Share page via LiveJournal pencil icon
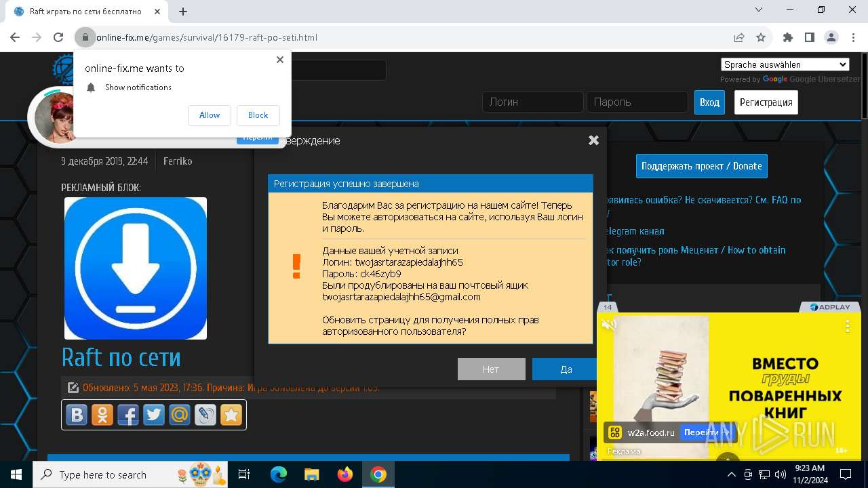 click(x=205, y=414)
